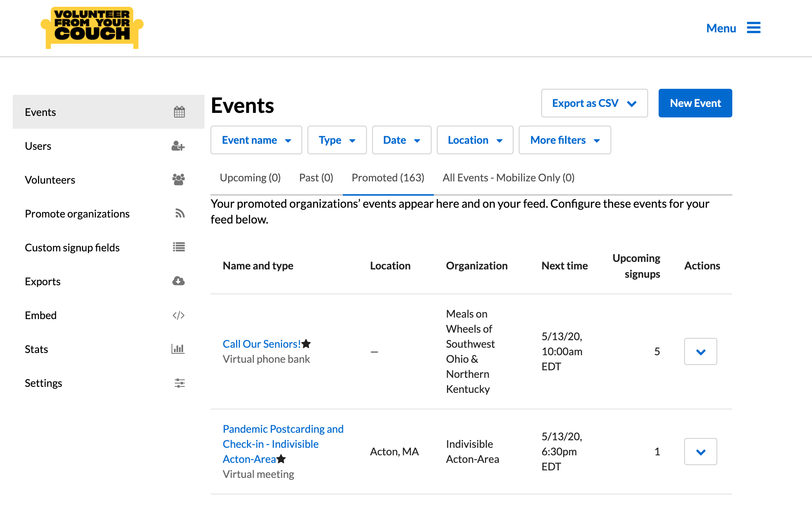Click the code brackets icon beside Embed
This screenshot has height=508, width=812.
coord(179,315)
